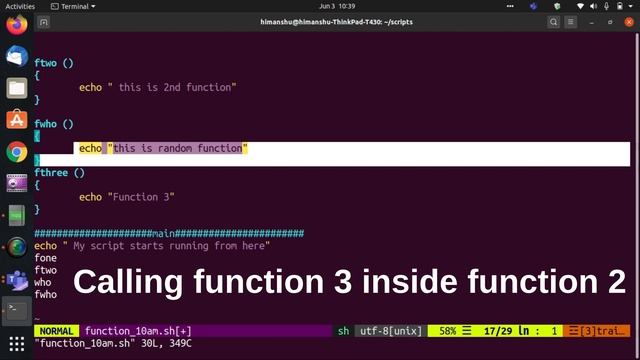This screenshot has height=360, width=640.
Task: Close the terminal window
Action: tap(629, 22)
